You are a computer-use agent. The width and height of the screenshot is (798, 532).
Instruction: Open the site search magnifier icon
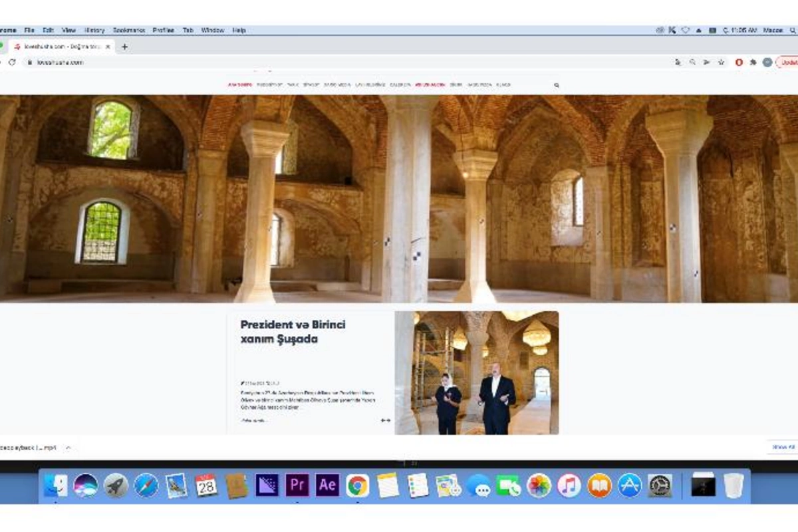pos(557,85)
